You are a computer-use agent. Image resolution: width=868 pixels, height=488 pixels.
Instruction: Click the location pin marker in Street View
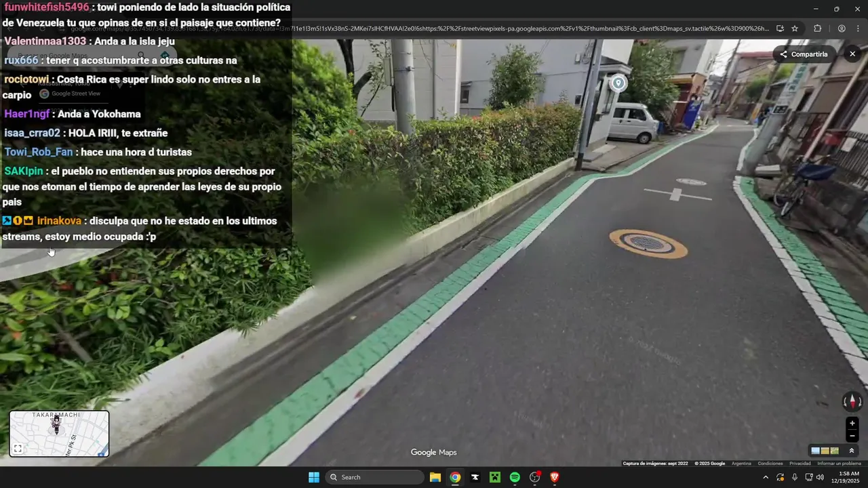[618, 83]
